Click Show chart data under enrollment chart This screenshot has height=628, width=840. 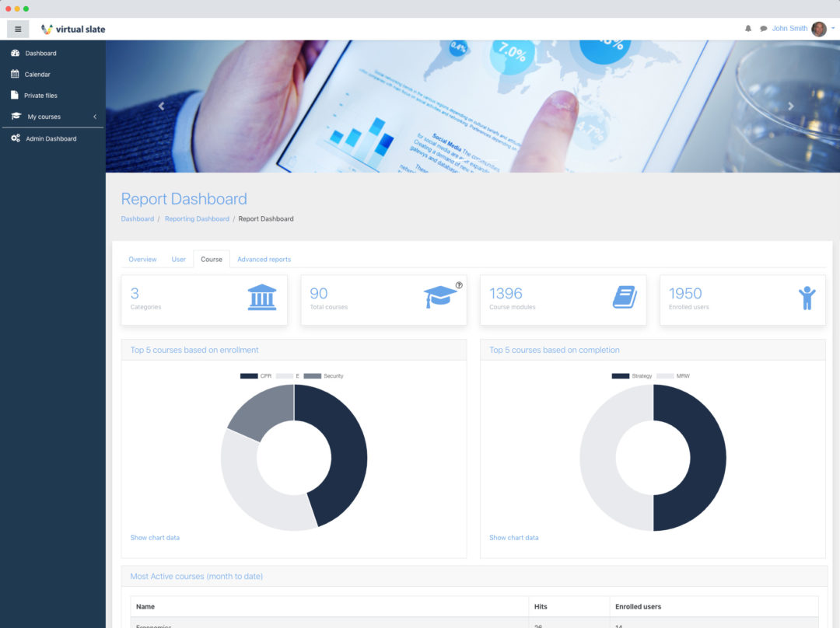155,537
